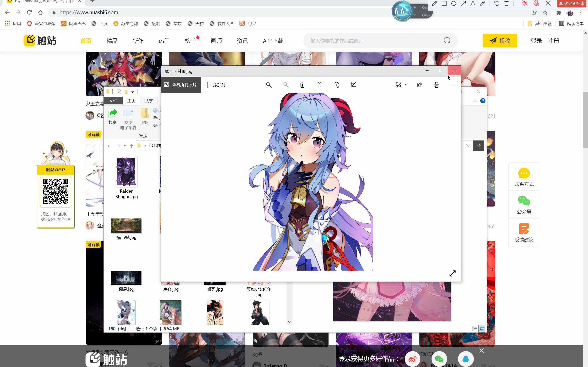Select the 主页 ribbon tab in Explorer
Image resolution: width=588 pixels, height=367 pixels.
click(131, 101)
